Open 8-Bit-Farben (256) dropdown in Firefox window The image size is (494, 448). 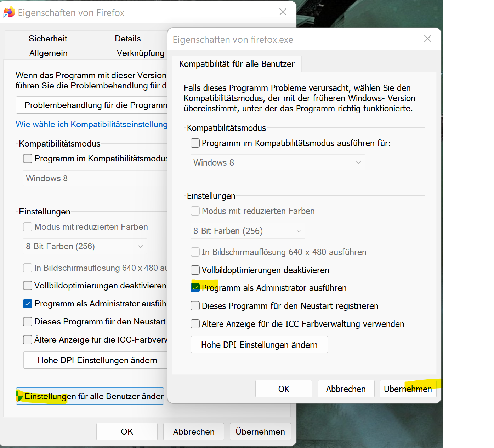coord(85,246)
